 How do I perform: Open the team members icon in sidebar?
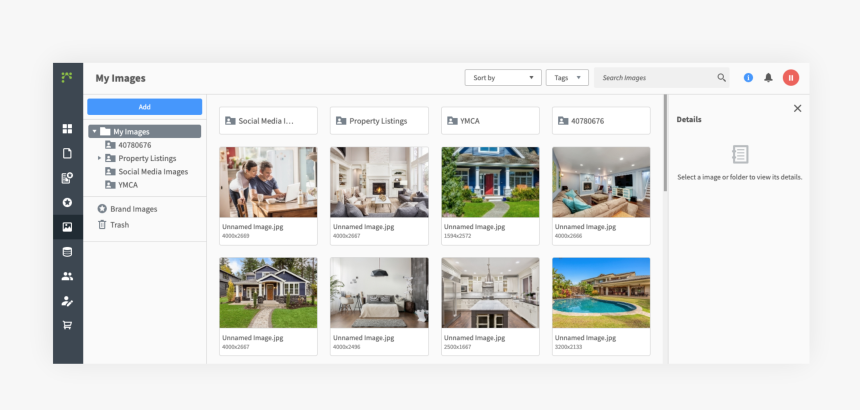(x=67, y=276)
